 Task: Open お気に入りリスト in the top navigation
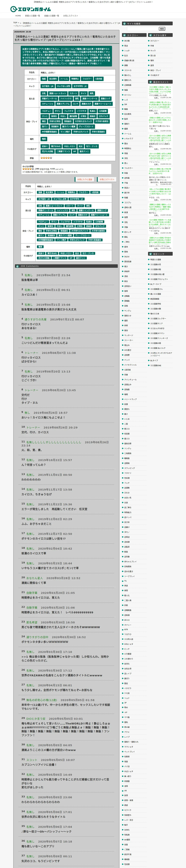point(71,15)
